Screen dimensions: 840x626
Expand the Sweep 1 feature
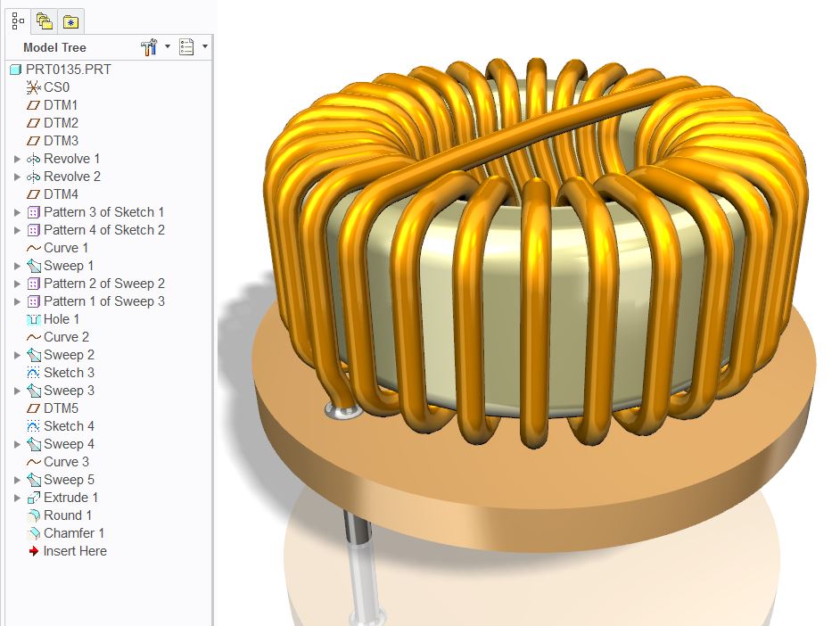click(x=17, y=266)
